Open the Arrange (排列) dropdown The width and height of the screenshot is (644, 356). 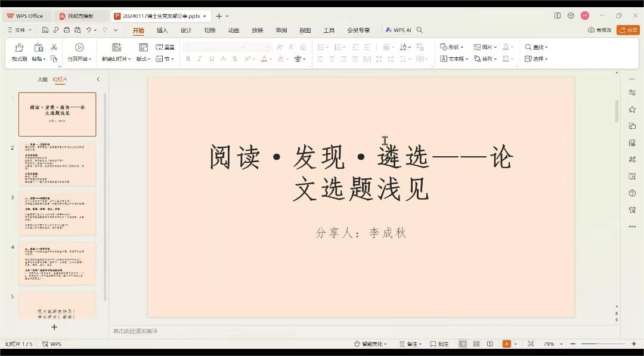pos(485,58)
